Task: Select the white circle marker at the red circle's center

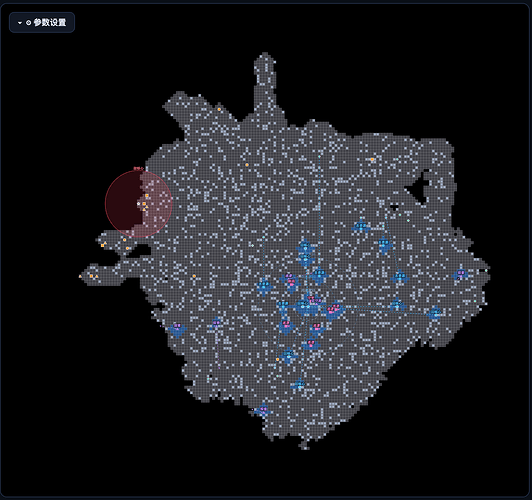Action: [138, 204]
